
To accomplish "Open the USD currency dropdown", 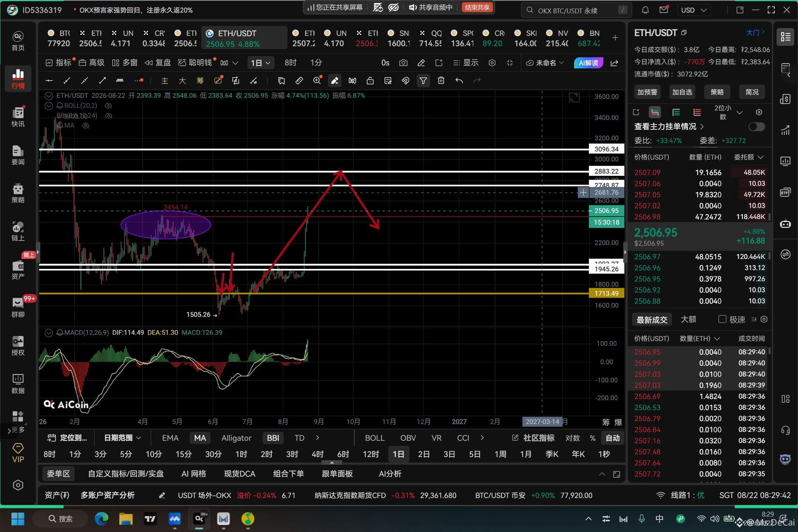I will pos(693,10).
